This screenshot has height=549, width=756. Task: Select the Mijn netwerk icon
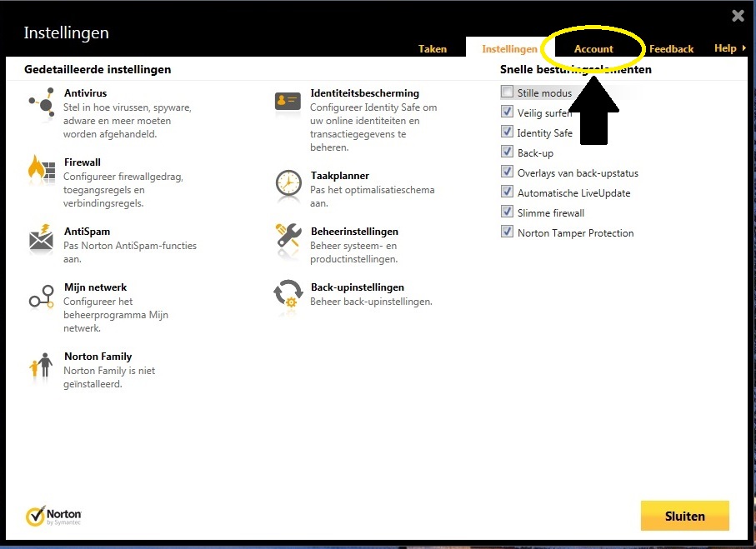(x=41, y=297)
